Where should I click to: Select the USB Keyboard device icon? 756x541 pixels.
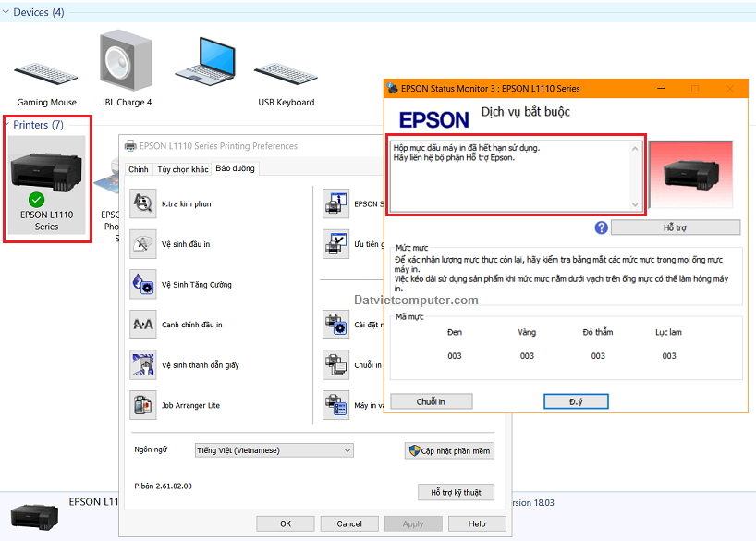click(286, 74)
